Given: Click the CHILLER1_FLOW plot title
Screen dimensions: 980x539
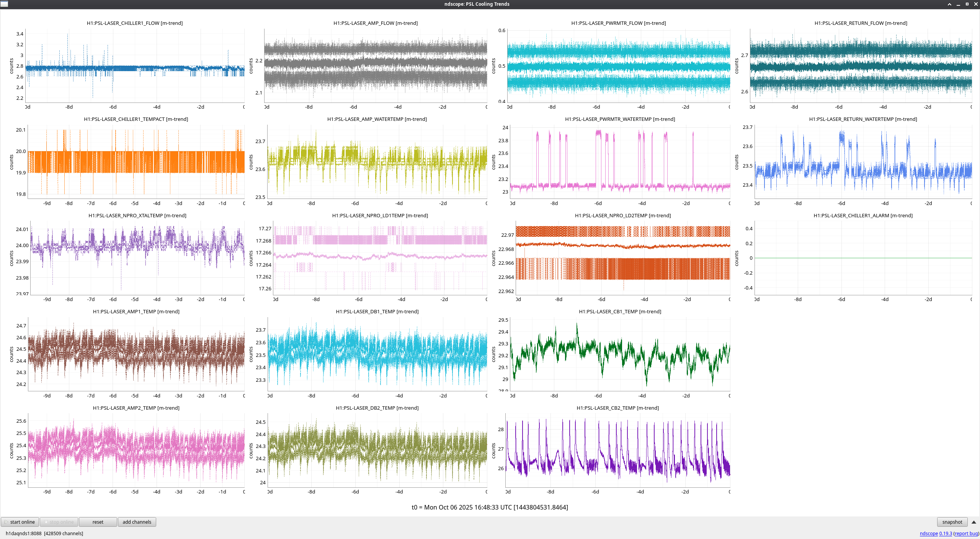Looking at the screenshot, I should (x=134, y=23).
